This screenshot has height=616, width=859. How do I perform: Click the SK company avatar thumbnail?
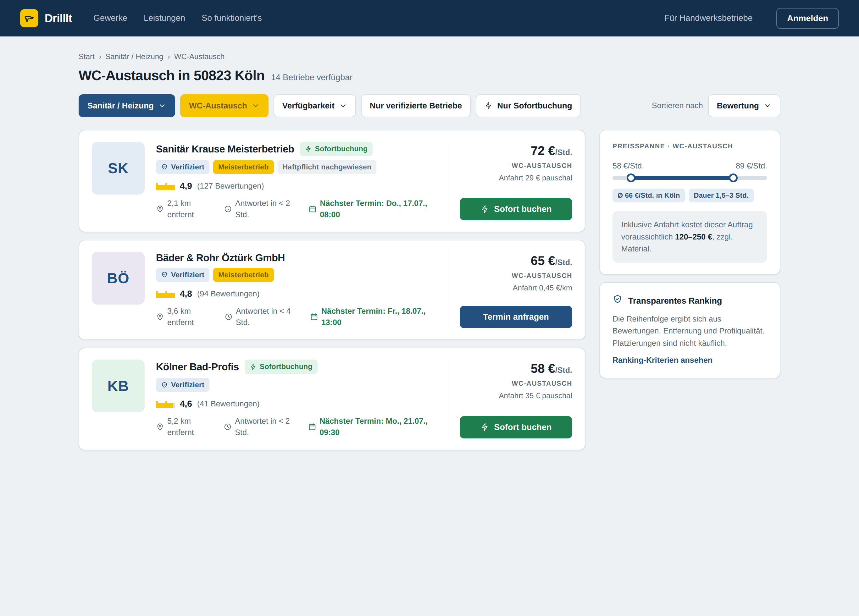tap(118, 168)
